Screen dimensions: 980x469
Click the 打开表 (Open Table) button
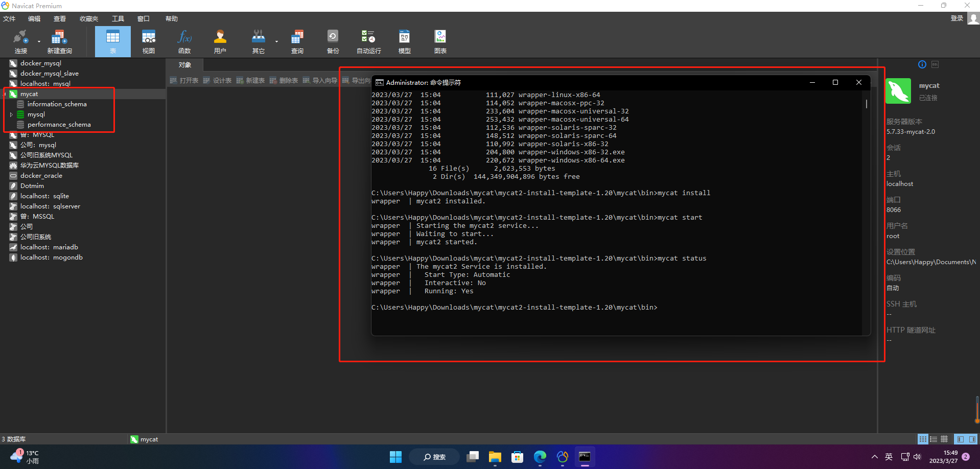click(x=184, y=80)
